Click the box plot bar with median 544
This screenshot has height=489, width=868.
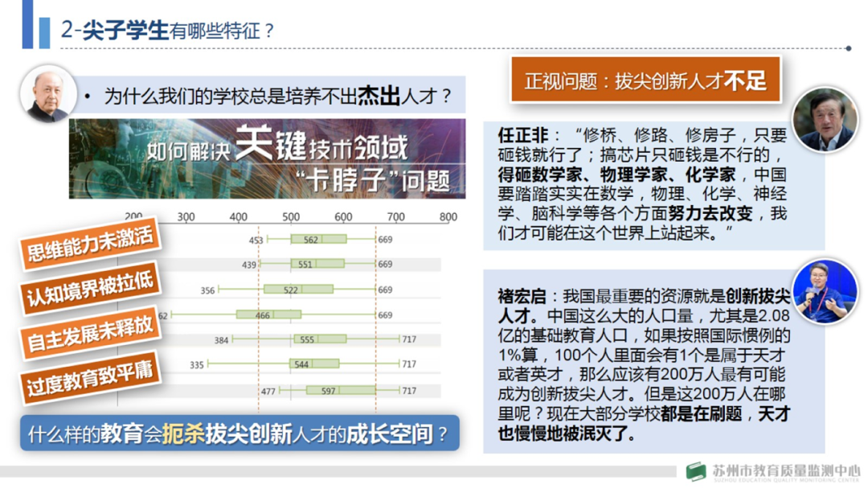click(314, 364)
